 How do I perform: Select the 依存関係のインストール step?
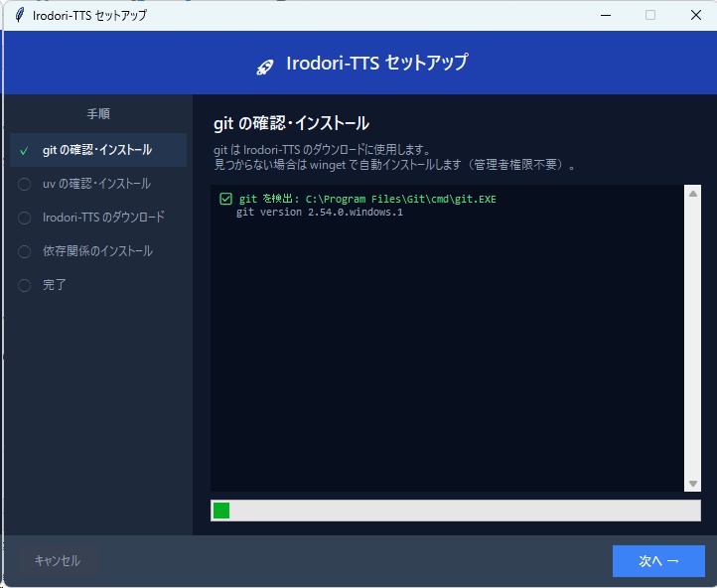(98, 251)
